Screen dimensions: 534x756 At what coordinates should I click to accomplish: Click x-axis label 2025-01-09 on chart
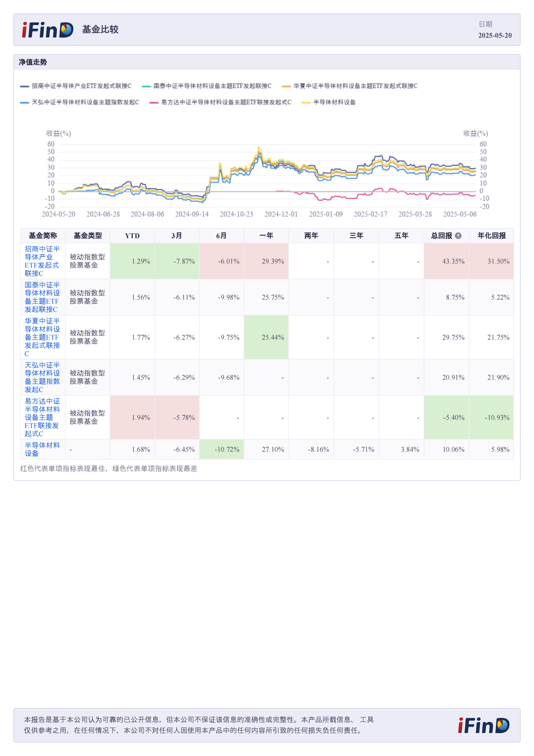tap(326, 214)
